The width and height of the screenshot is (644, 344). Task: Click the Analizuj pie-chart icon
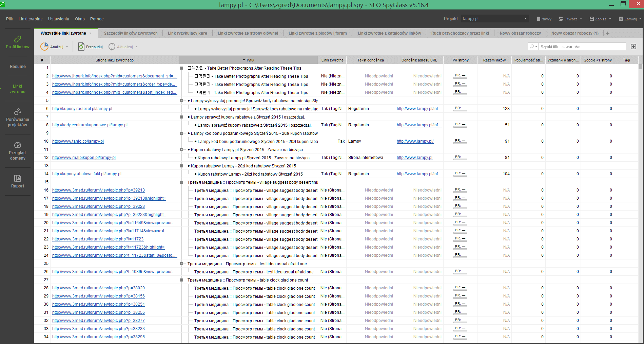(x=44, y=47)
